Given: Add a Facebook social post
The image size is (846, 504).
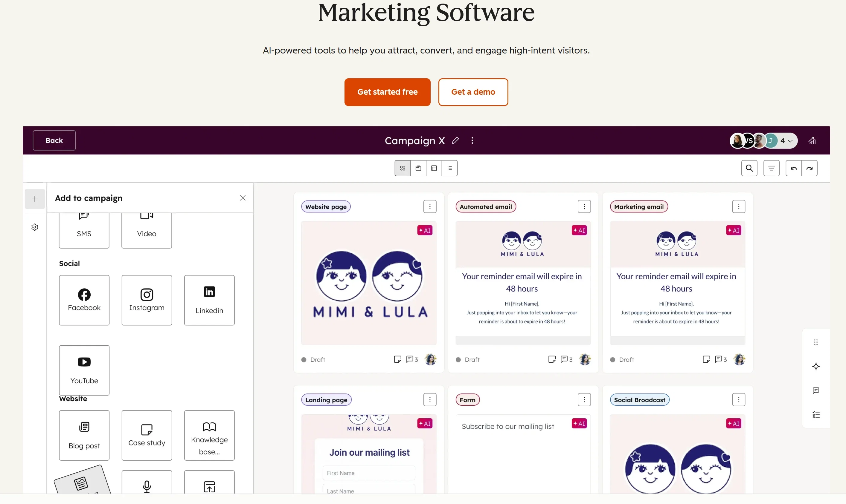Looking at the screenshot, I should tap(84, 300).
